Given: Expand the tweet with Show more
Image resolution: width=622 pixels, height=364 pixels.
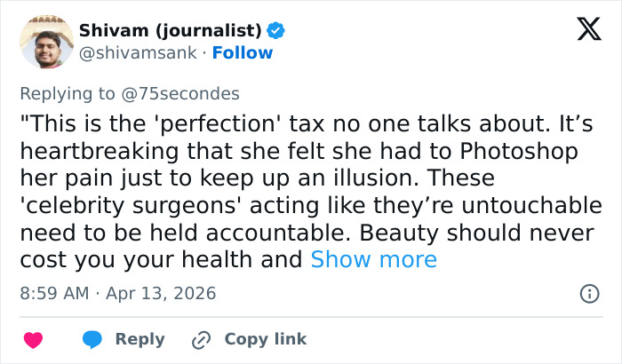Looking at the screenshot, I should coord(373,259).
